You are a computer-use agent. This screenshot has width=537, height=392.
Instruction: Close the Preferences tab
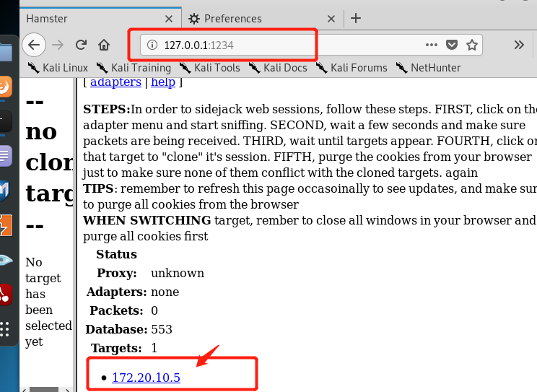tap(331, 19)
